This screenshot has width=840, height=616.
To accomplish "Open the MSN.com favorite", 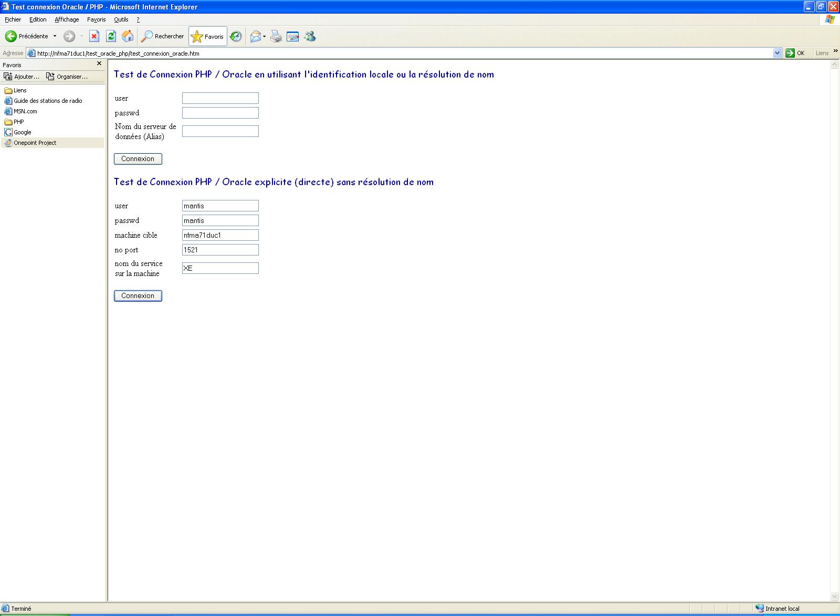I will (21, 111).
